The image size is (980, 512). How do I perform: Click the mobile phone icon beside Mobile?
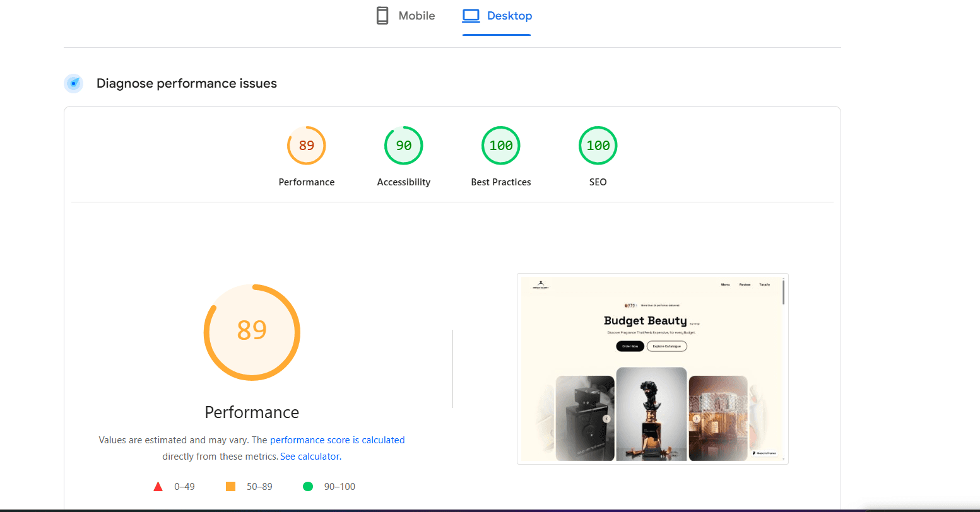click(382, 15)
